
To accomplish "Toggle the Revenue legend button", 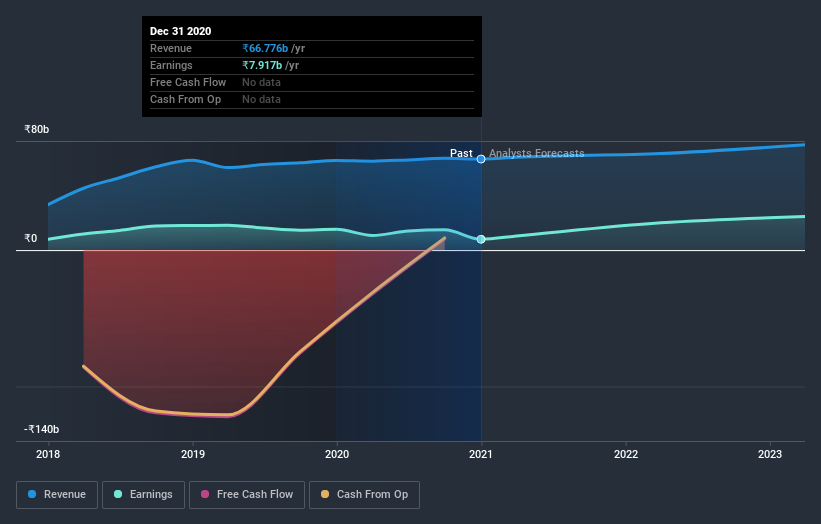I will [57, 495].
